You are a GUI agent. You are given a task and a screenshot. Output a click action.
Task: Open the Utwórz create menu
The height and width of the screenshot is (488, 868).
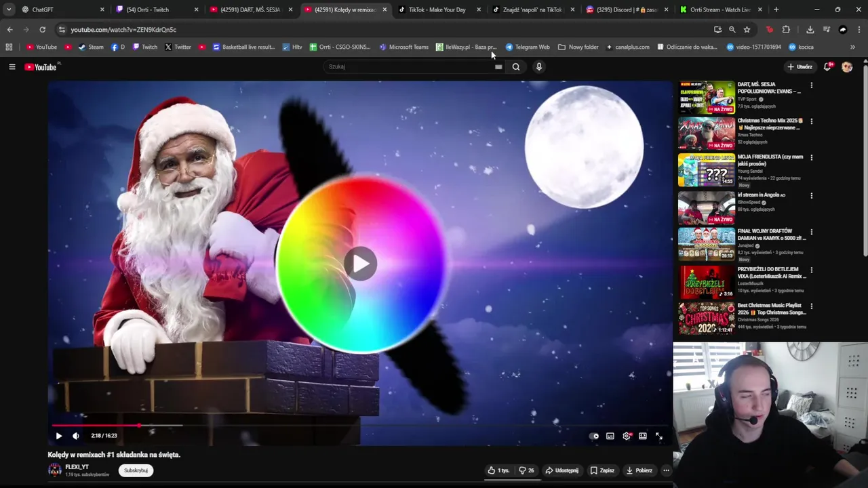pyautogui.click(x=800, y=66)
